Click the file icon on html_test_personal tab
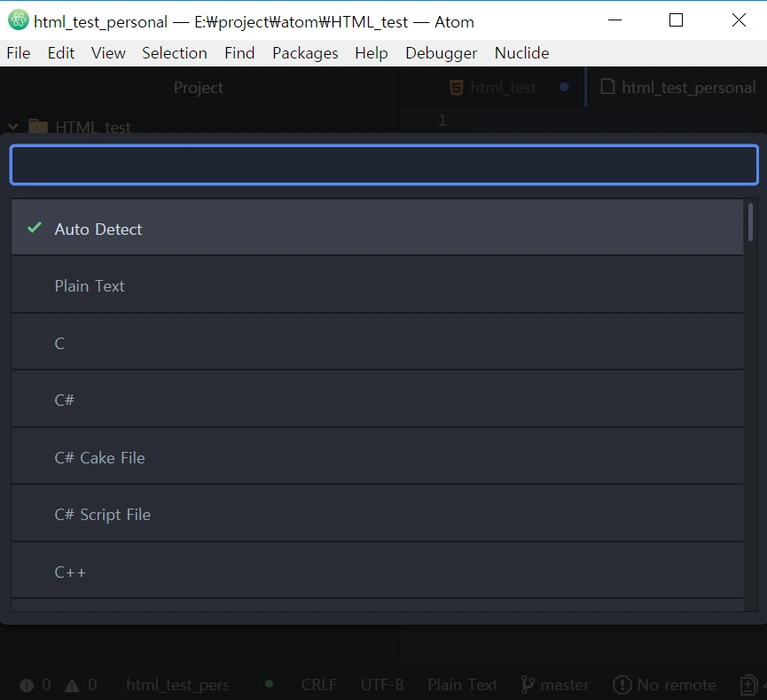The height and width of the screenshot is (700, 767). click(607, 87)
